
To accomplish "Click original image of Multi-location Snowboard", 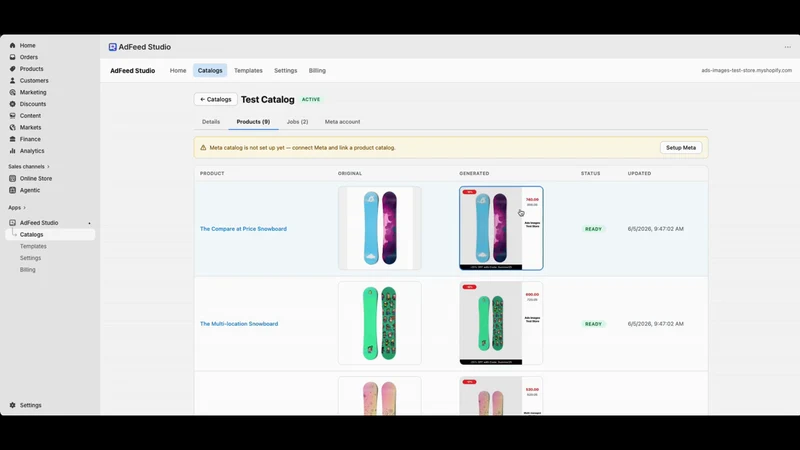I will click(x=380, y=323).
